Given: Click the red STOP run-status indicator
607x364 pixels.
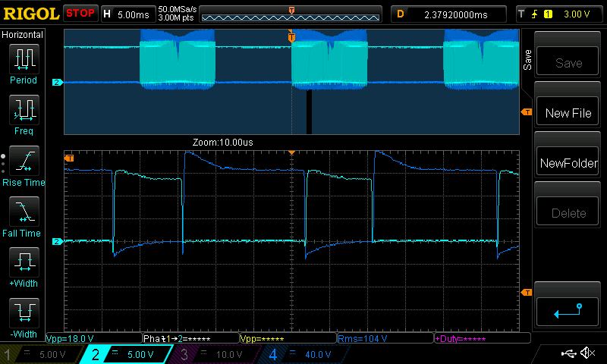Looking at the screenshot, I should point(80,14).
